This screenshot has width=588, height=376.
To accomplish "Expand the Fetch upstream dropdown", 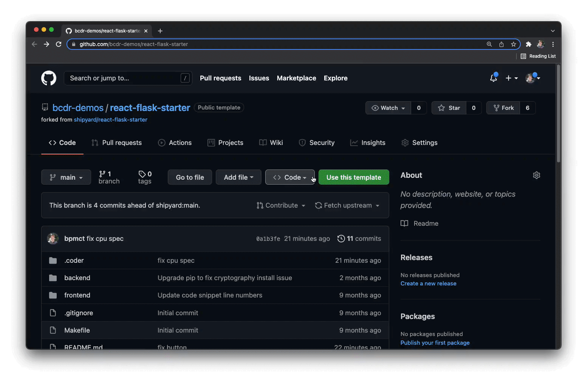I will coord(347,205).
